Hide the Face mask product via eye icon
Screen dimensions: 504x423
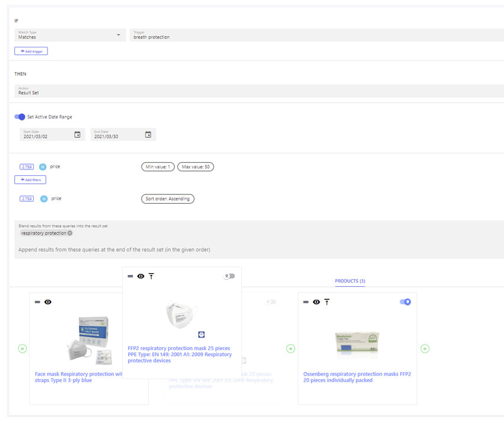point(48,302)
